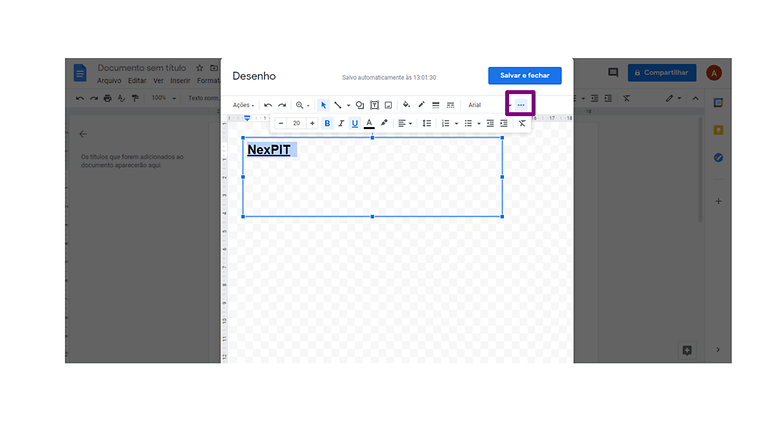
Task: Insert an image with the Image tool
Action: 389,105
